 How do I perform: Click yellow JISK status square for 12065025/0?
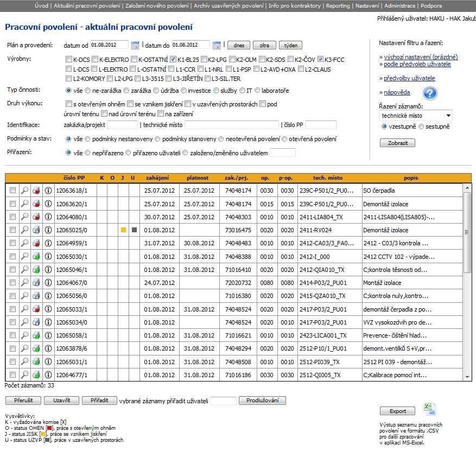click(123, 230)
